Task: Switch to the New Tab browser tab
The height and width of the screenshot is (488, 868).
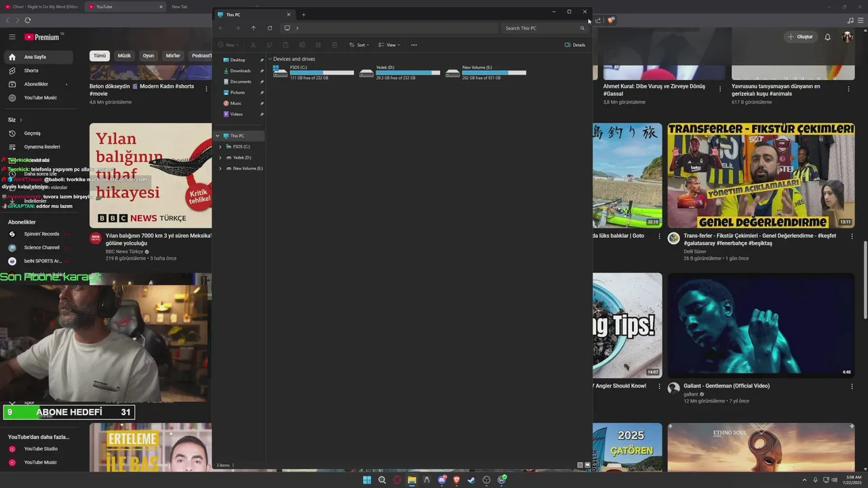Action: [180, 7]
